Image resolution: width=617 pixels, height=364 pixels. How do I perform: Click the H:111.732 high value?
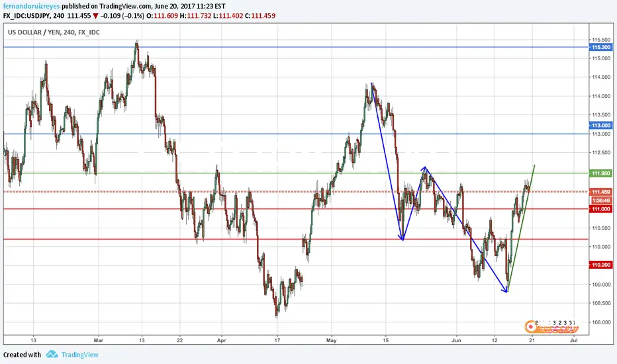click(195, 16)
